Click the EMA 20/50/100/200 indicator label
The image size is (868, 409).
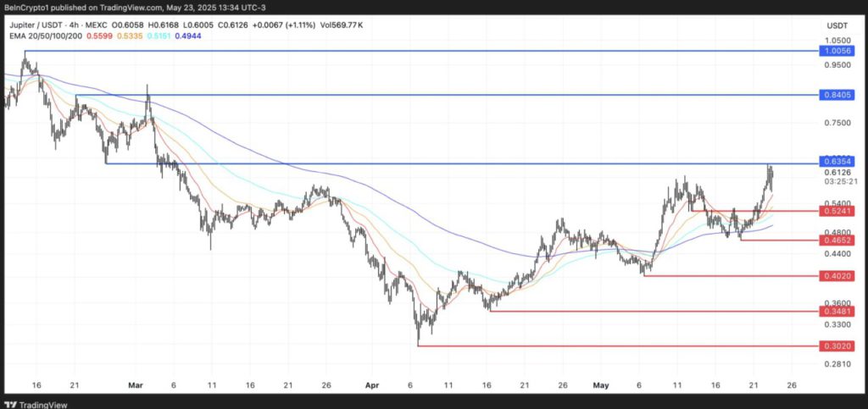tap(45, 36)
